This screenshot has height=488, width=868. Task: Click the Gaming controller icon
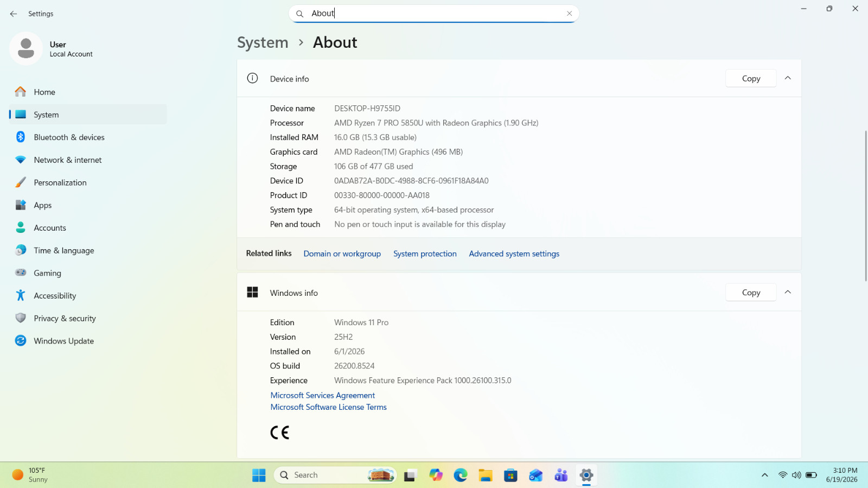pos(21,272)
